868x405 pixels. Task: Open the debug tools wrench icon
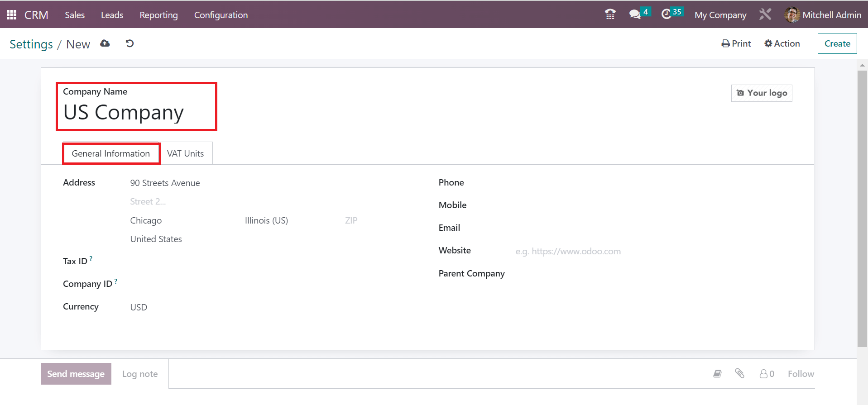(x=765, y=14)
